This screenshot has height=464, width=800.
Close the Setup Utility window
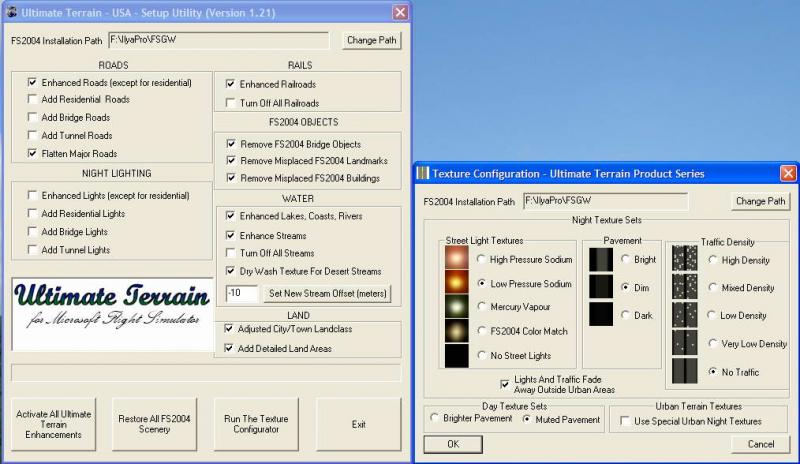(x=400, y=12)
